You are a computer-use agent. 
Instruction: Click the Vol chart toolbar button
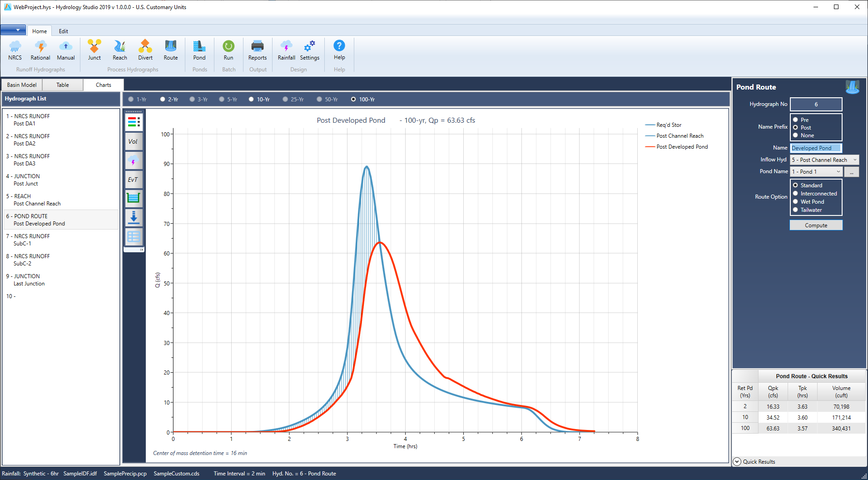(x=134, y=141)
